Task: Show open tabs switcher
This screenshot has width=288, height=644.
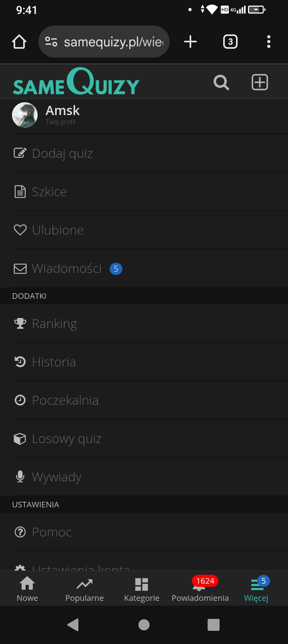Action: [x=230, y=42]
